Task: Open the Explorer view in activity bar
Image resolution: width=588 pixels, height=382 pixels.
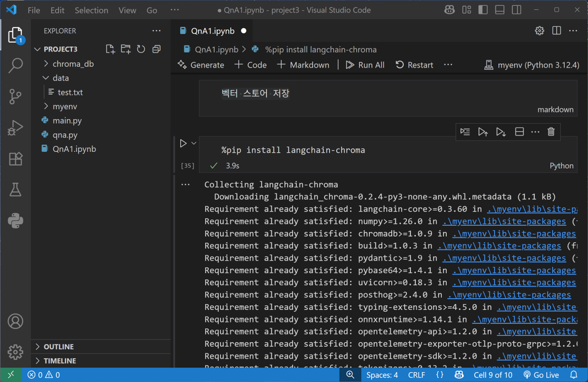Action: 15,36
